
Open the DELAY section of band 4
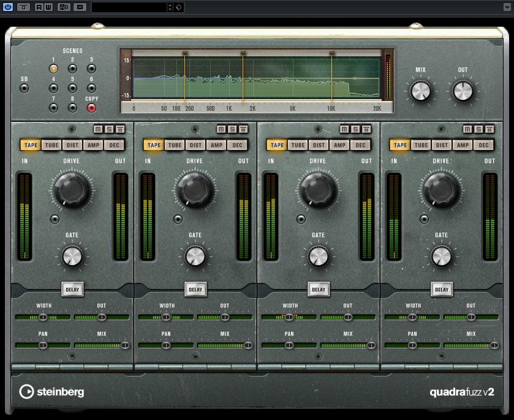(x=442, y=289)
